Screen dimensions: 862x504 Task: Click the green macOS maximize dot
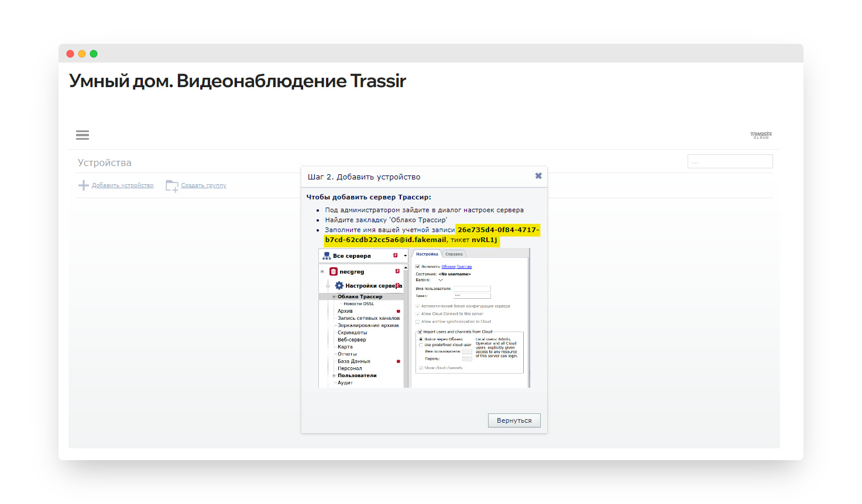(x=94, y=54)
